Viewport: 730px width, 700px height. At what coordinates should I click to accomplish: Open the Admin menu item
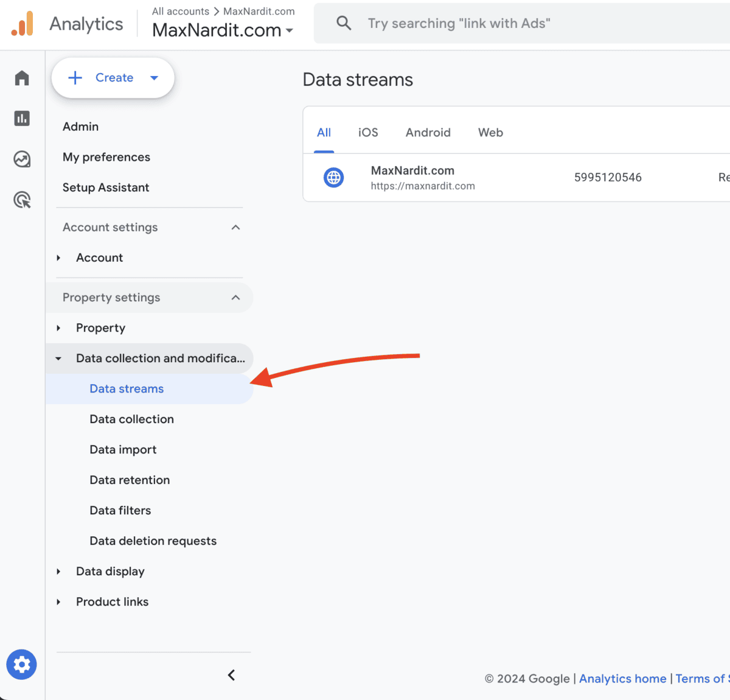[80, 127]
